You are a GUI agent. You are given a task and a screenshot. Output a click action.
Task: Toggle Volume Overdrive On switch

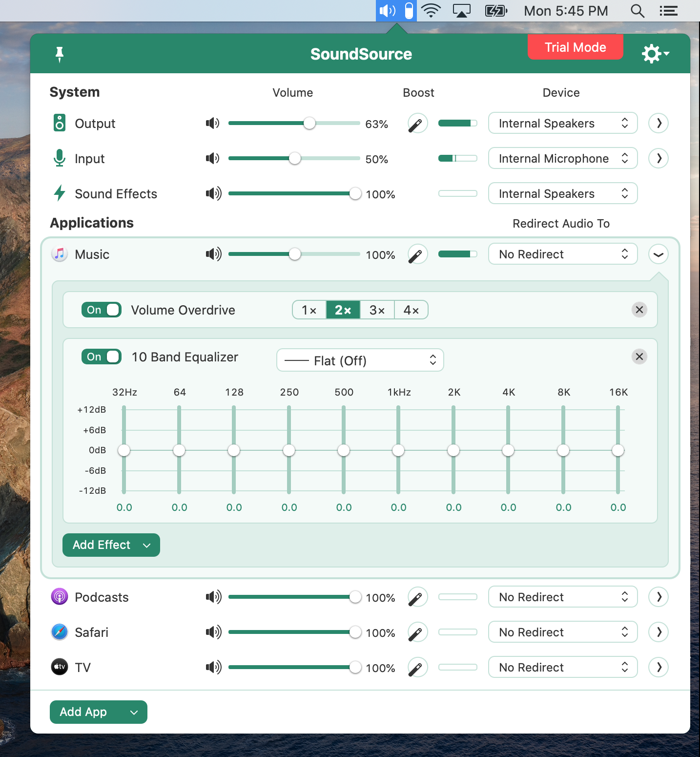coord(101,310)
